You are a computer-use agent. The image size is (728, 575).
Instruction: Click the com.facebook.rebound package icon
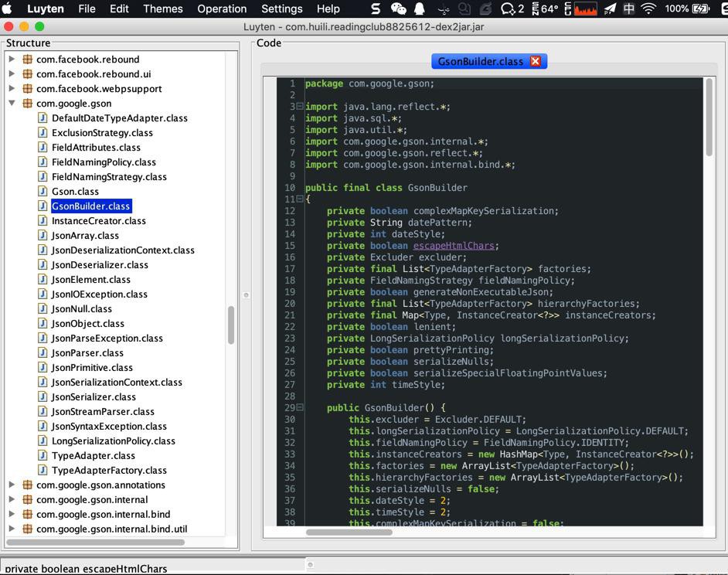(x=27, y=60)
